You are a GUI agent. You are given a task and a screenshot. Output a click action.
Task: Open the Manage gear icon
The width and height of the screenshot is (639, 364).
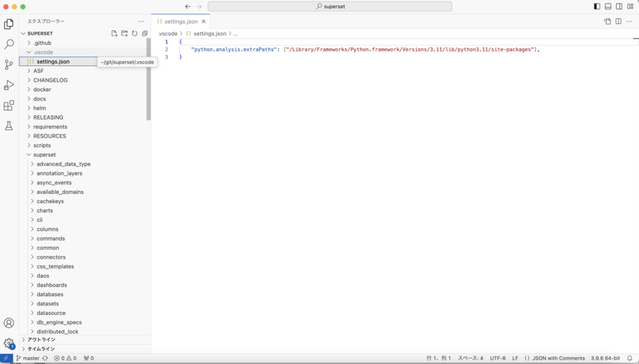[9, 343]
